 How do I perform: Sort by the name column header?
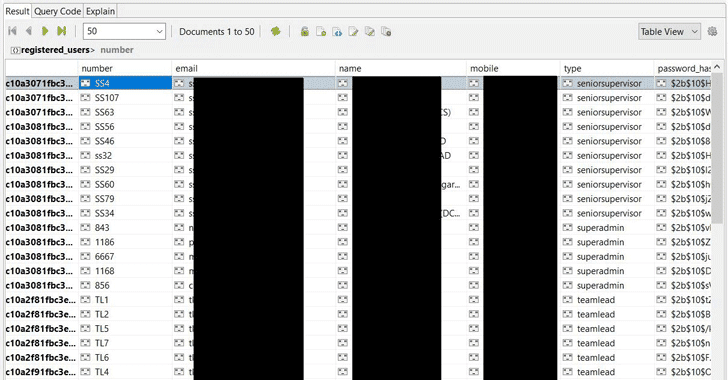coord(401,68)
